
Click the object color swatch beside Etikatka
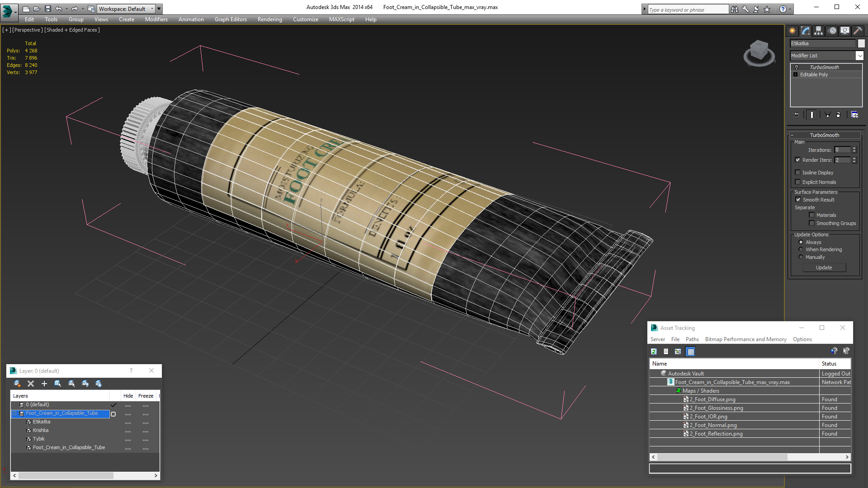click(x=861, y=43)
